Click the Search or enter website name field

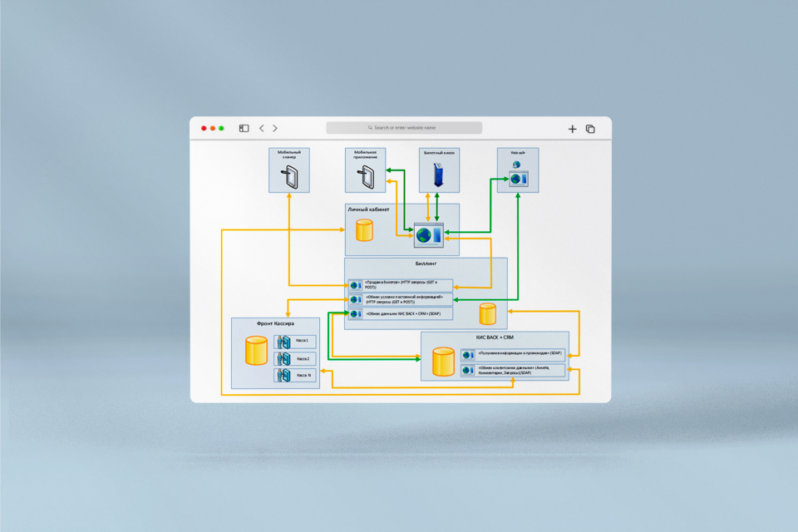[404, 128]
